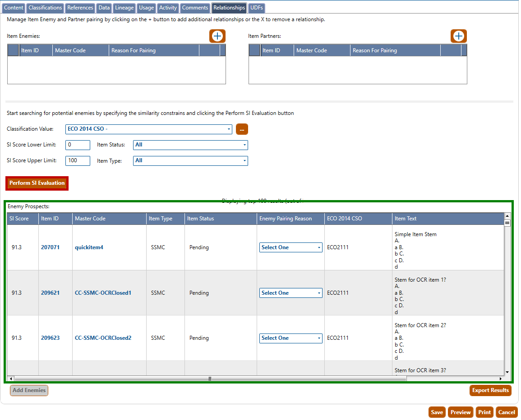
Task: Add a new Item Partner with plus icon
Action: pyautogui.click(x=458, y=36)
